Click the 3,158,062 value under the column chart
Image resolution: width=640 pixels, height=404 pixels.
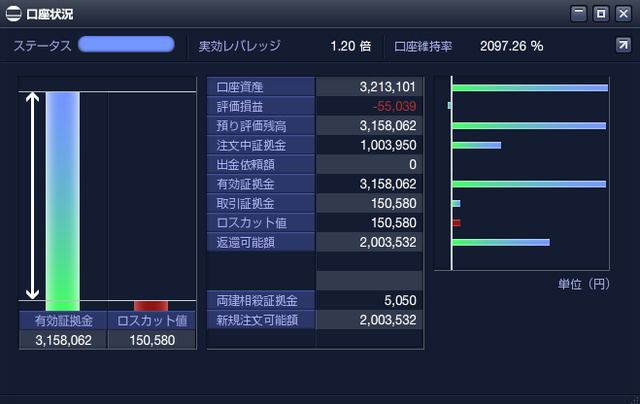click(63, 340)
